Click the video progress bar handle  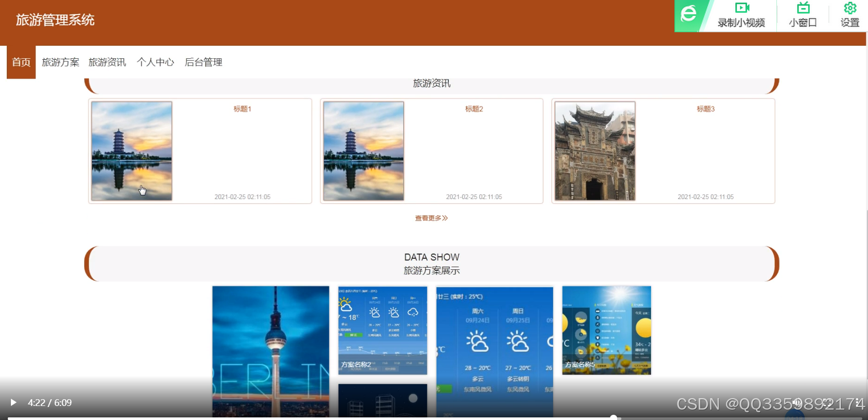614,417
